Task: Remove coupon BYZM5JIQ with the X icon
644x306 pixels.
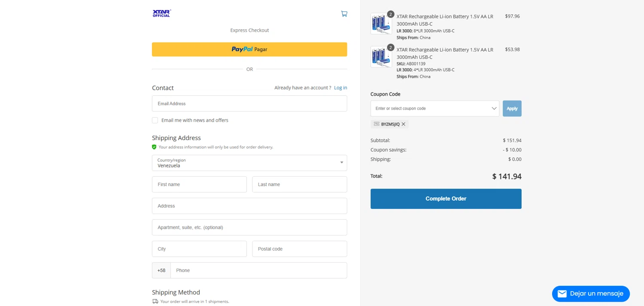Action: (x=404, y=124)
